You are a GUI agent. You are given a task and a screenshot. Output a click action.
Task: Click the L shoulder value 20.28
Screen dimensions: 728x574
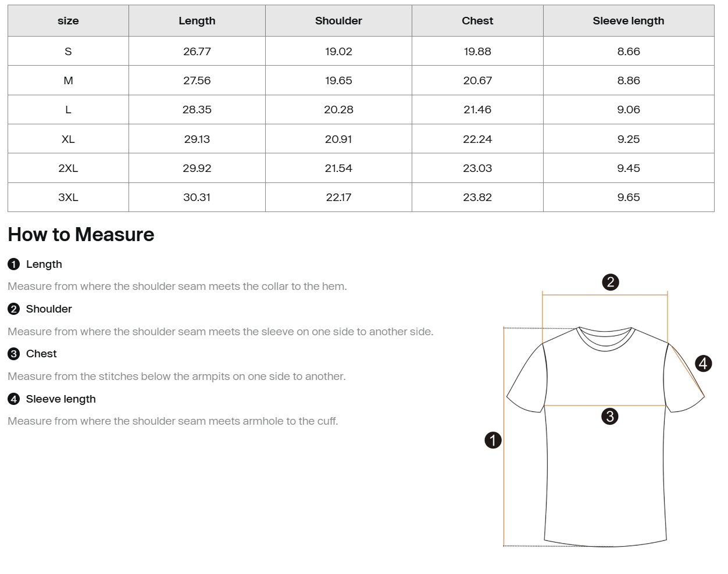pyautogui.click(x=338, y=110)
